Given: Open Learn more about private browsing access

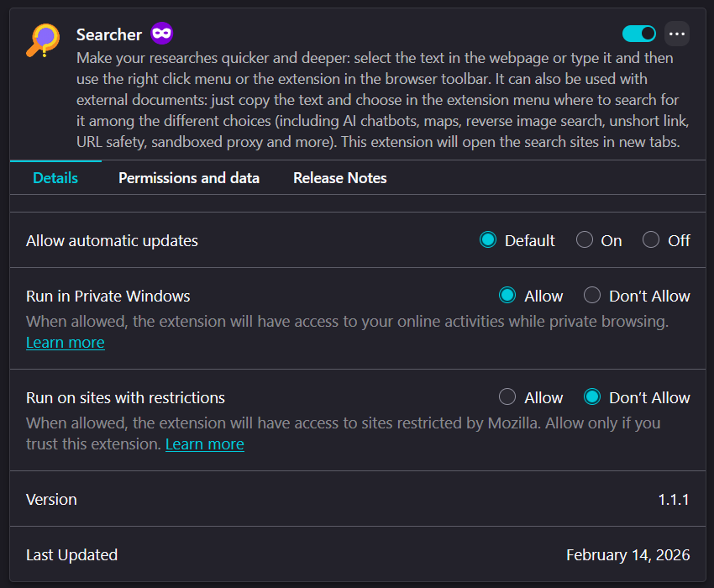Looking at the screenshot, I should click(x=66, y=343).
